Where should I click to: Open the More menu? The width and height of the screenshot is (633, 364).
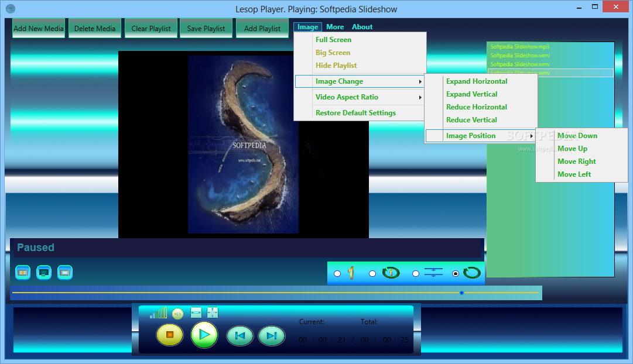pos(335,27)
